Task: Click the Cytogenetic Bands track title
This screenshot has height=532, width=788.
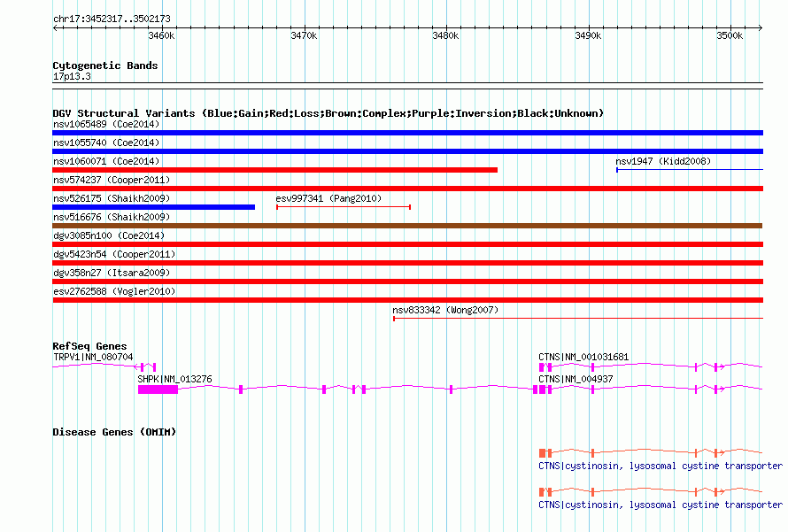Action: [105, 66]
